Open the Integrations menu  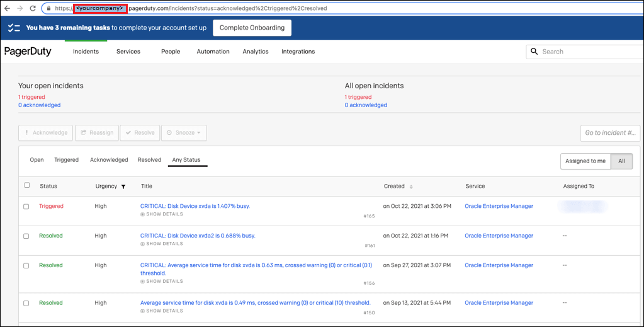point(298,52)
